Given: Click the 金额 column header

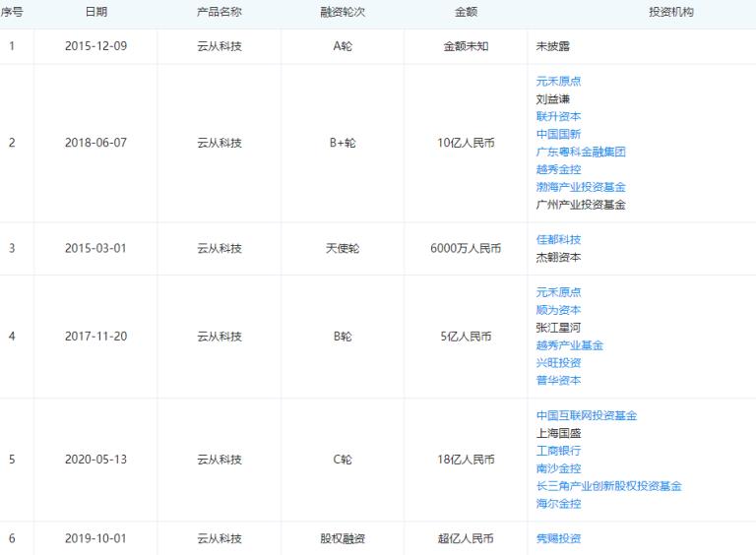Looking at the screenshot, I should (466, 12).
